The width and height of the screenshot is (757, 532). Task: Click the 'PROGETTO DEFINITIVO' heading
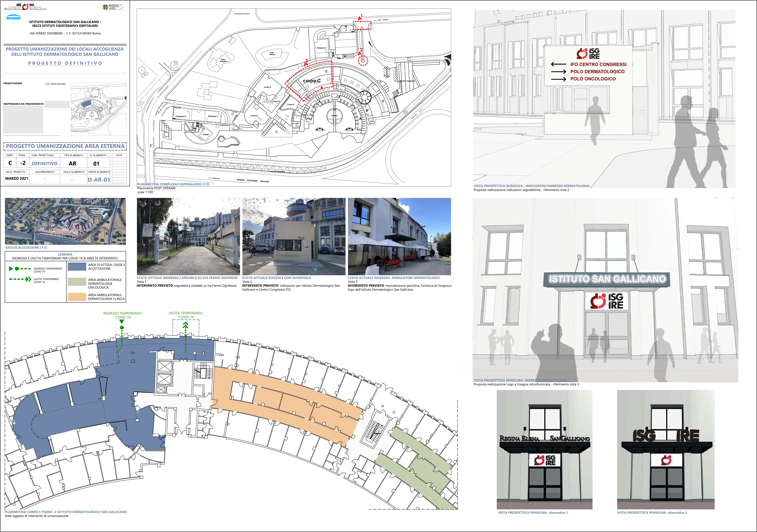pyautogui.click(x=65, y=63)
